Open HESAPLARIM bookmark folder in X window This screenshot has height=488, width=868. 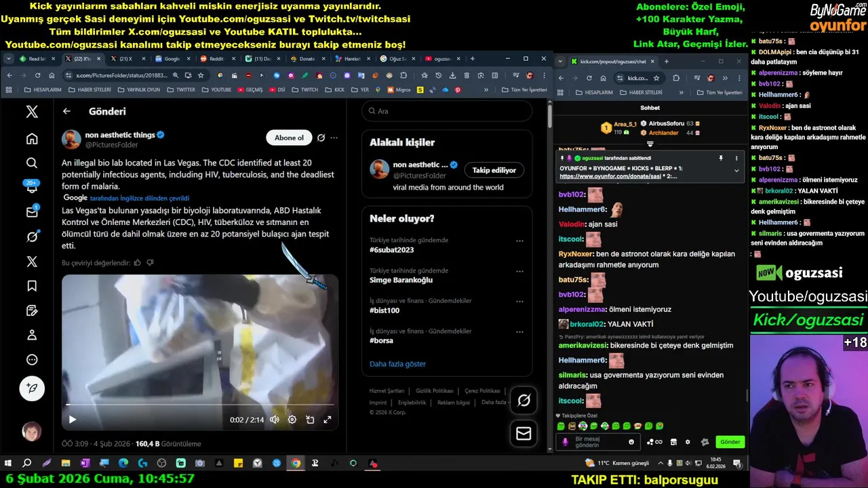(43, 89)
